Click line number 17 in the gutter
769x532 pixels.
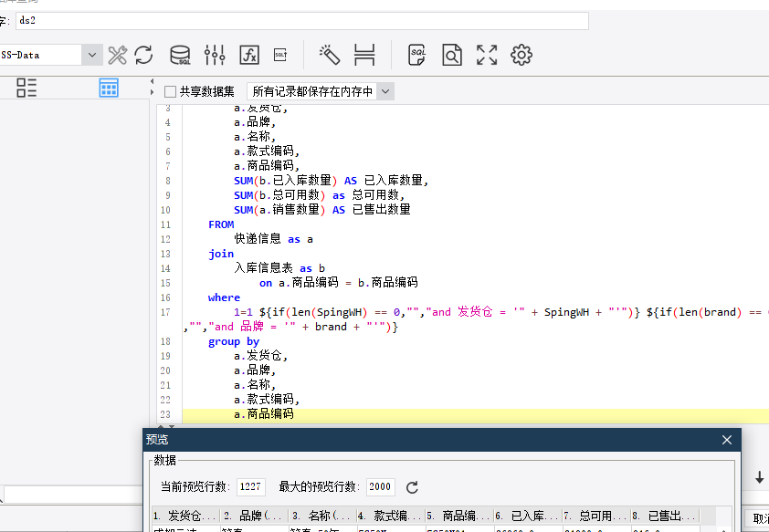166,312
